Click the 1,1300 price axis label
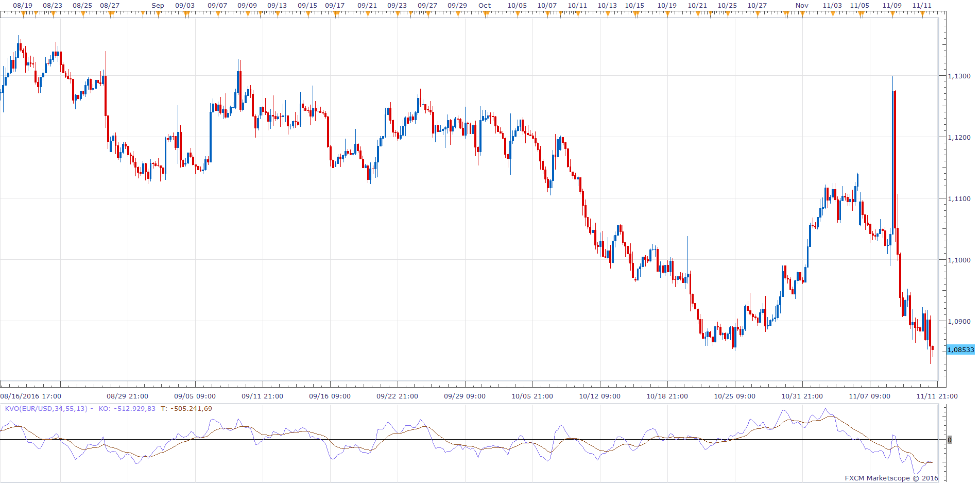Viewport: 980px width, 483px height. (x=959, y=76)
